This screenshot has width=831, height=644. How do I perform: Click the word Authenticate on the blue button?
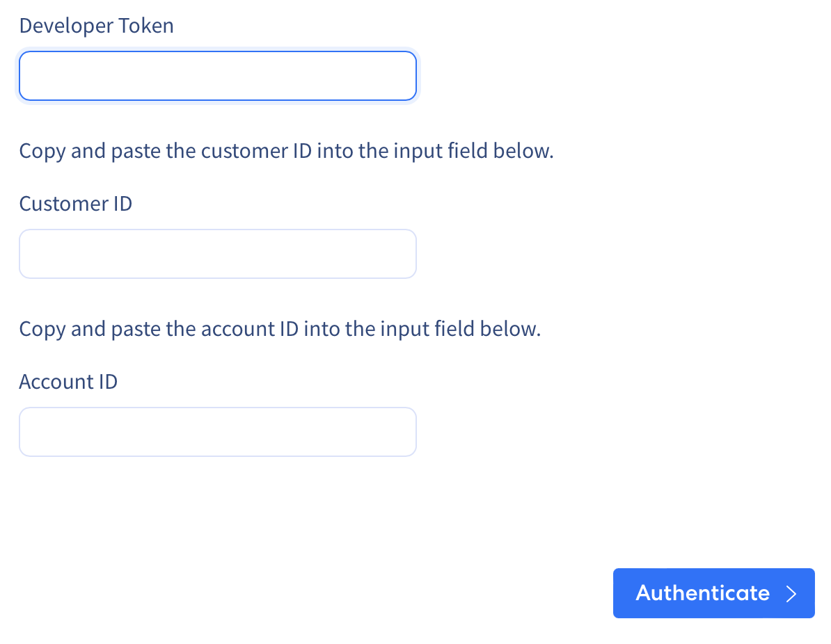[x=703, y=593]
